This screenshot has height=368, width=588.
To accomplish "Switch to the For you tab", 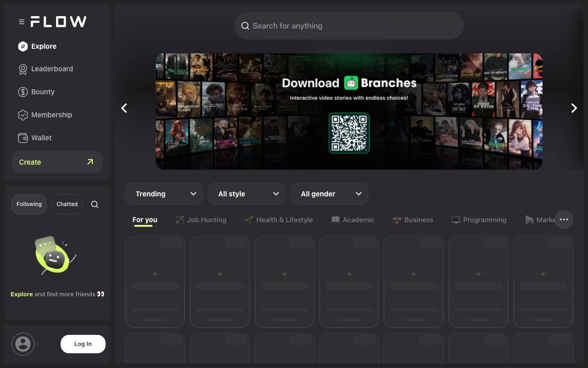I will (145, 220).
